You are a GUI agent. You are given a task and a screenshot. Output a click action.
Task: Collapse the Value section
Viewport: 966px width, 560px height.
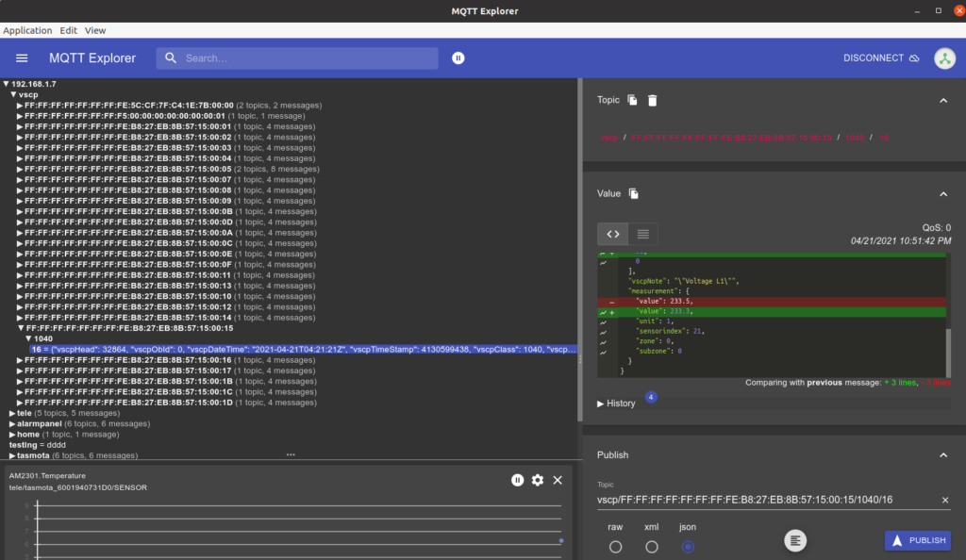[x=943, y=194]
